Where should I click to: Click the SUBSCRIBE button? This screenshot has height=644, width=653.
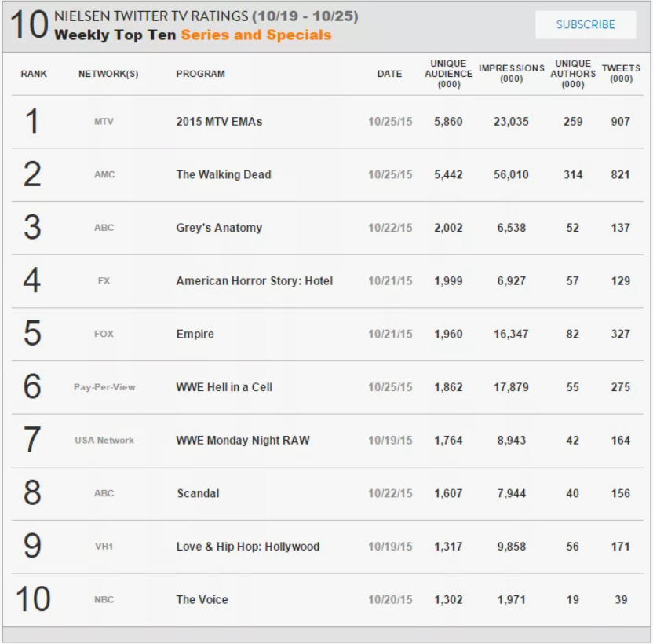[x=586, y=24]
